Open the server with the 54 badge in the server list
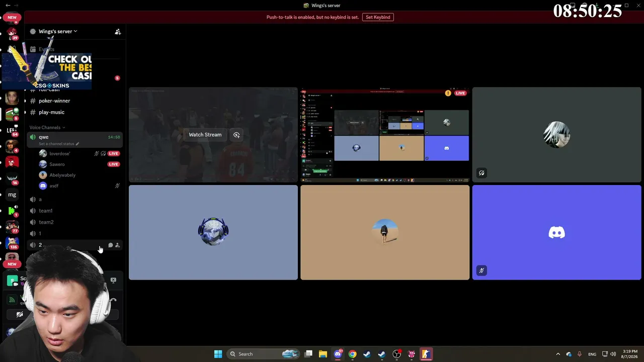The height and width of the screenshot is (362, 644). tap(12, 130)
